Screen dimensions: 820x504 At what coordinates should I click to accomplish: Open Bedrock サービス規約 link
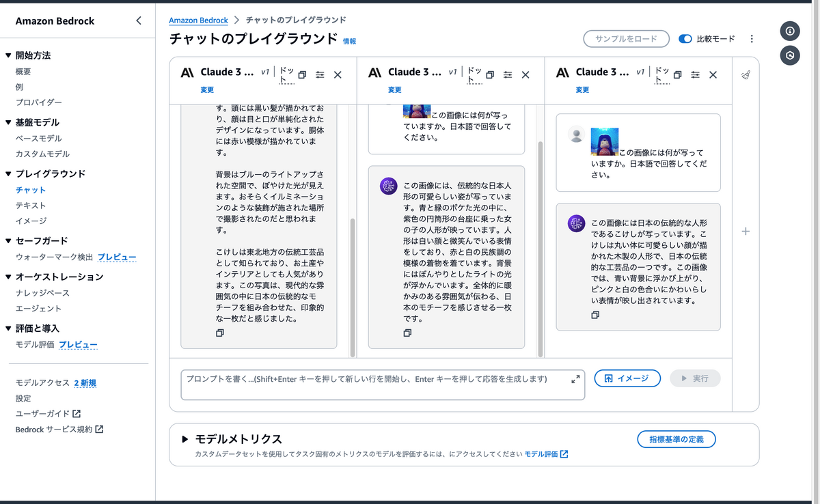coord(59,430)
